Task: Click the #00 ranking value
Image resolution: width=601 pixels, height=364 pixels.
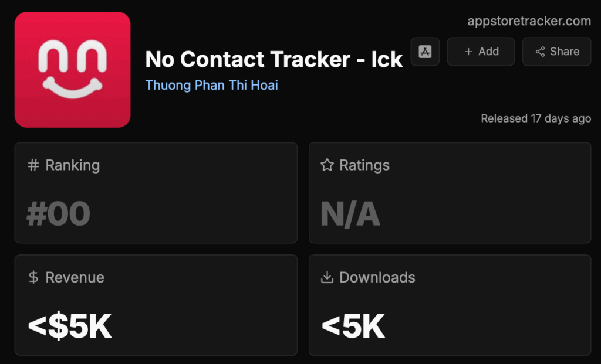Action: coord(58,214)
